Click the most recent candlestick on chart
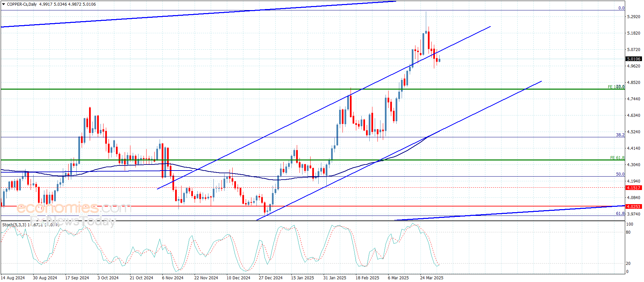The width and height of the screenshot is (644, 282). pos(439,60)
